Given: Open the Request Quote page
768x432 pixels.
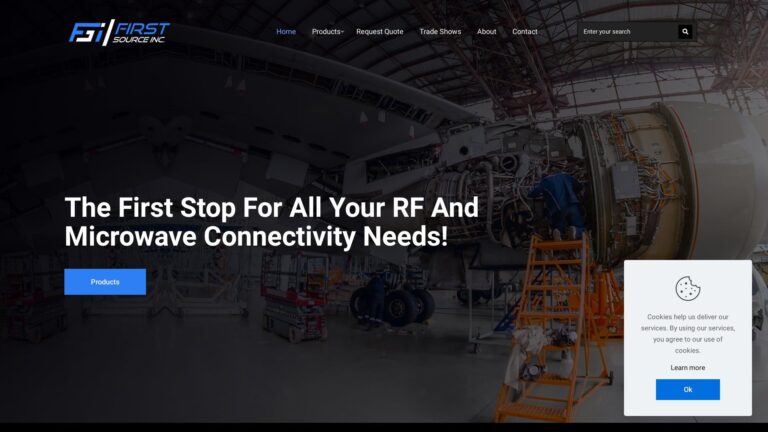Looking at the screenshot, I should click(380, 31).
